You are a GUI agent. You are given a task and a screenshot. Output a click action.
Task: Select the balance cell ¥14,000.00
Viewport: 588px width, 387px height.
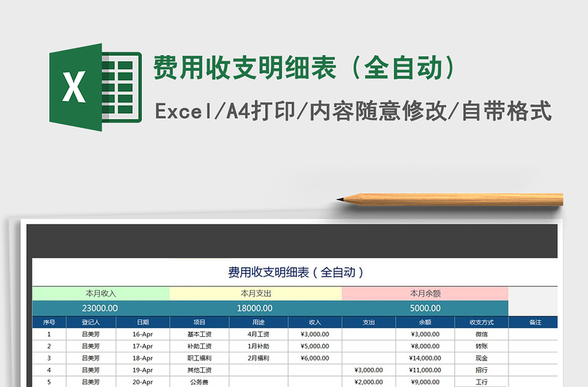[425, 358]
